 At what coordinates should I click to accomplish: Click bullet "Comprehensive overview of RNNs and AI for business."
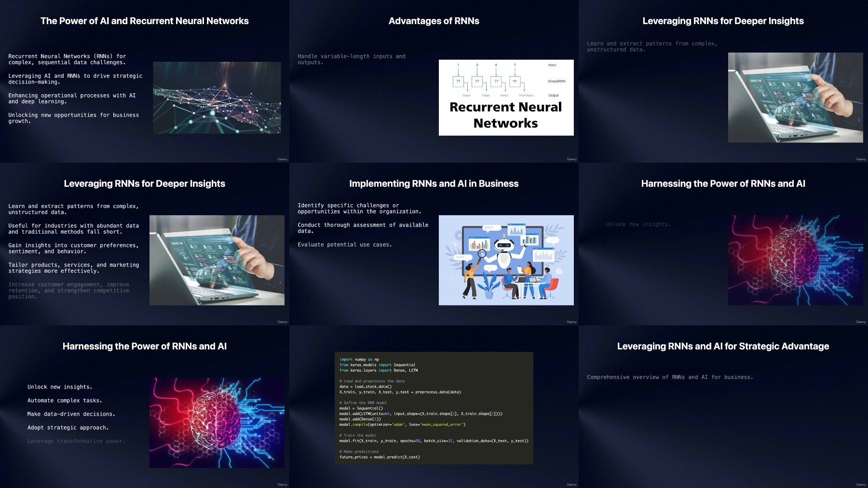(670, 377)
